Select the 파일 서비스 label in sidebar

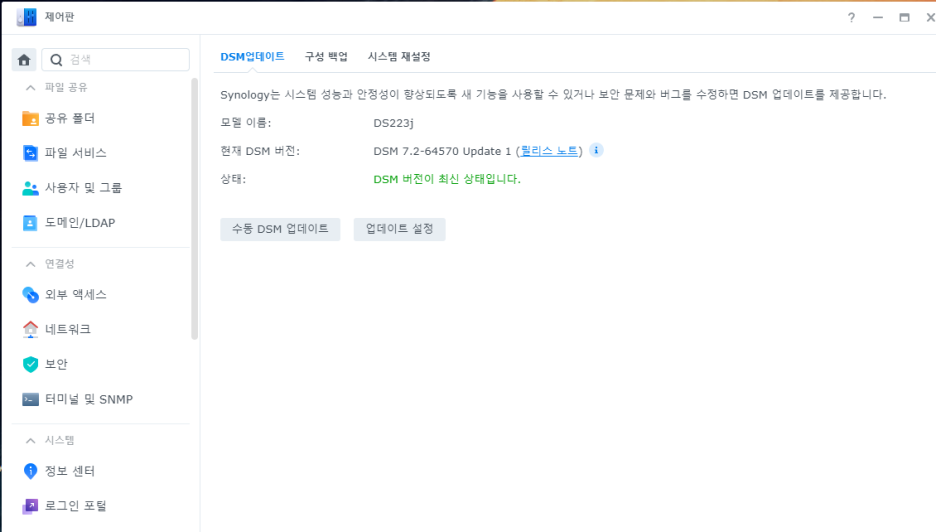(76, 153)
